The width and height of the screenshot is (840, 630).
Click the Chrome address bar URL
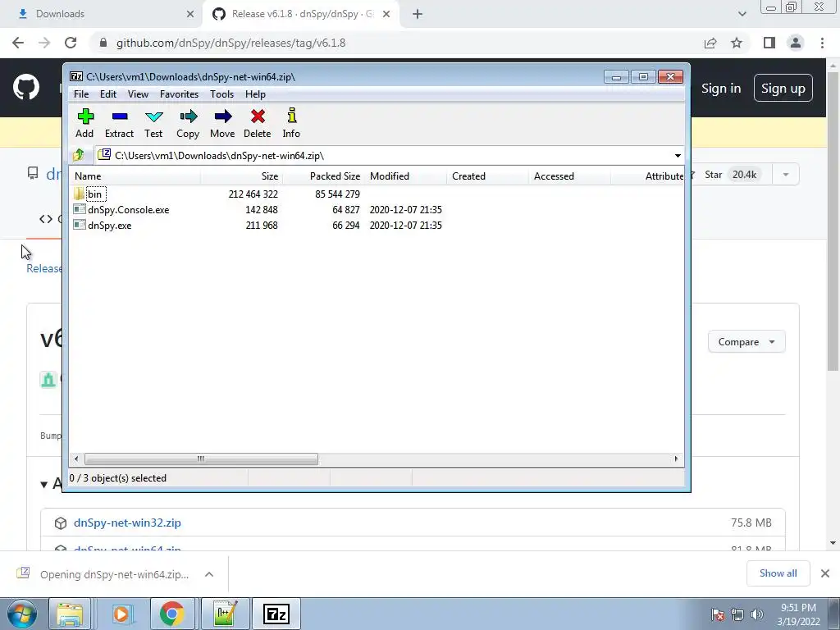(231, 43)
